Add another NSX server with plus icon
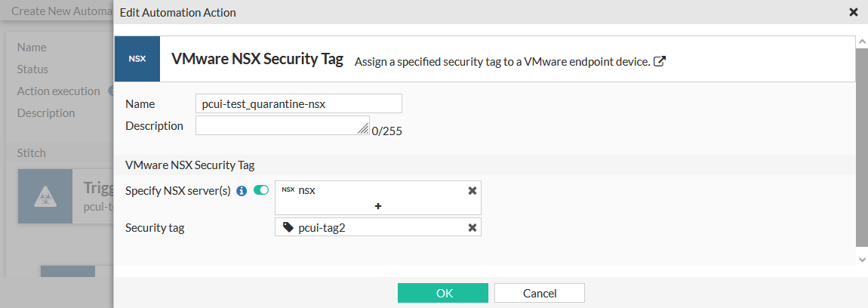Viewport: 868px width, 308px height. pos(377,205)
